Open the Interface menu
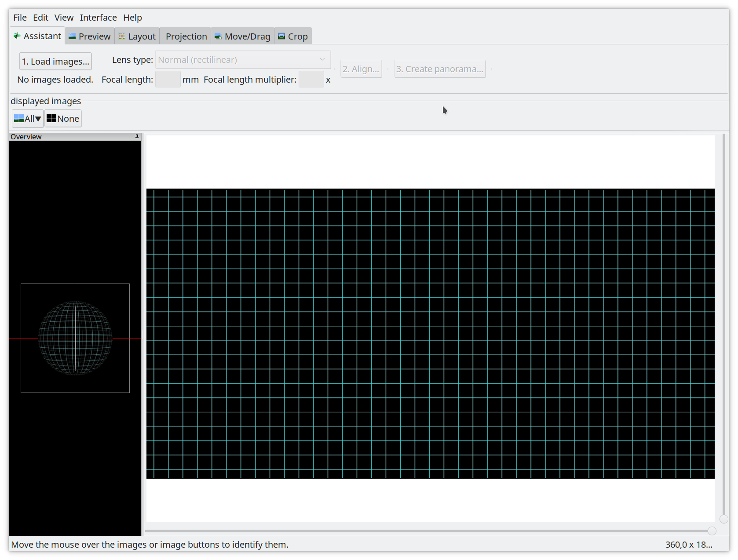The height and width of the screenshot is (560, 738). (x=98, y=18)
